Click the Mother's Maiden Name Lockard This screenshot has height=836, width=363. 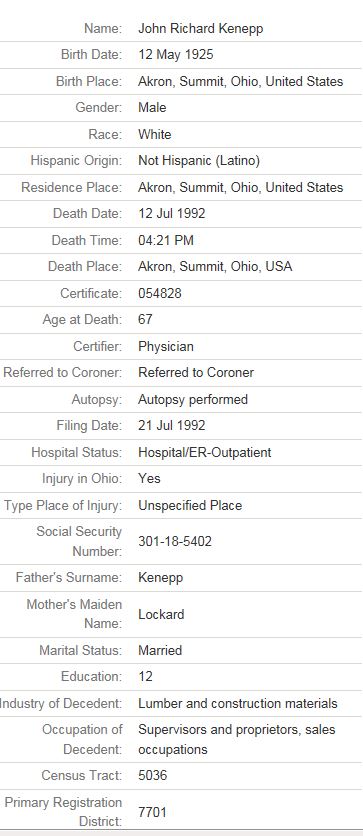(x=161, y=614)
